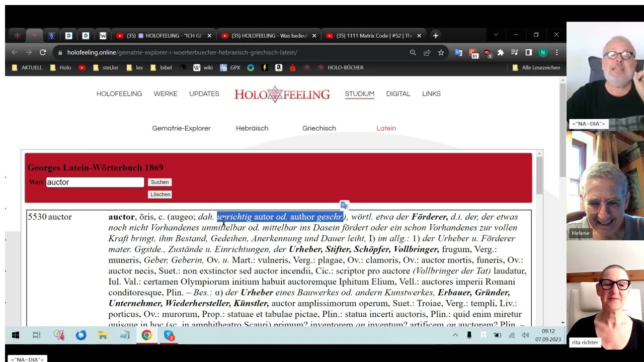Open the microphone tray icon
The width and height of the screenshot is (644, 362).
(469, 335)
